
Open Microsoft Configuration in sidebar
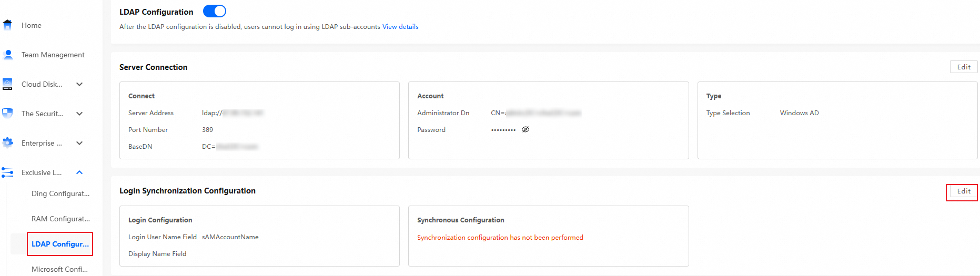pos(59,269)
